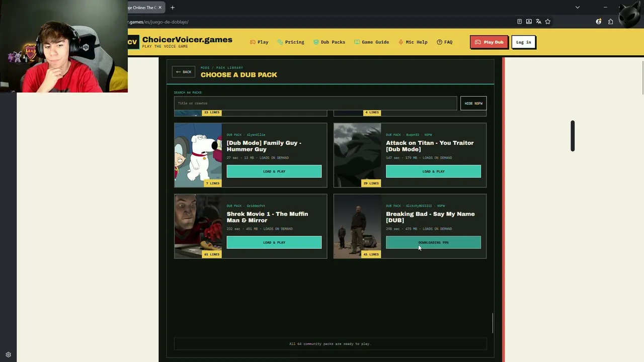Click the "7 LINES" badge on Family Guy
Viewport: 644px width, 362px height.
[x=212, y=184]
